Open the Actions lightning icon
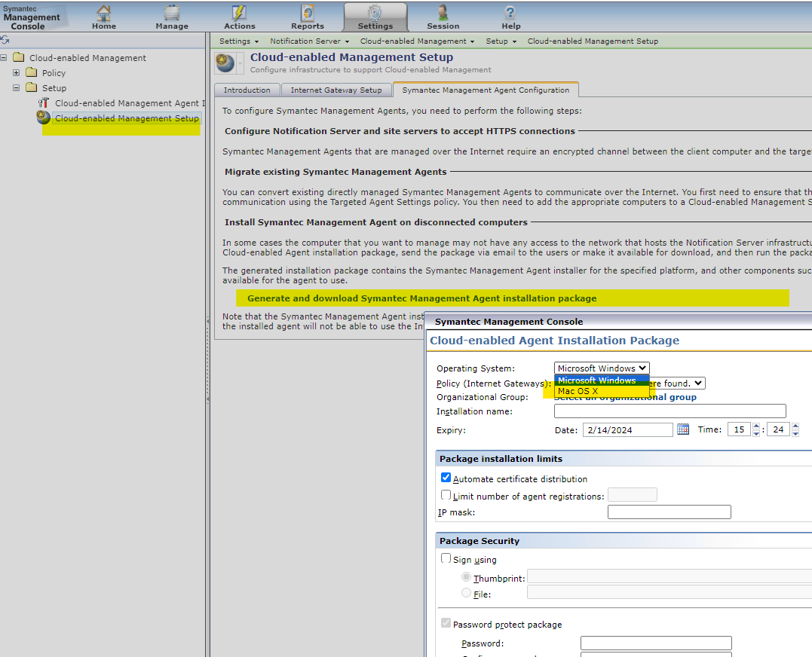 click(x=239, y=14)
